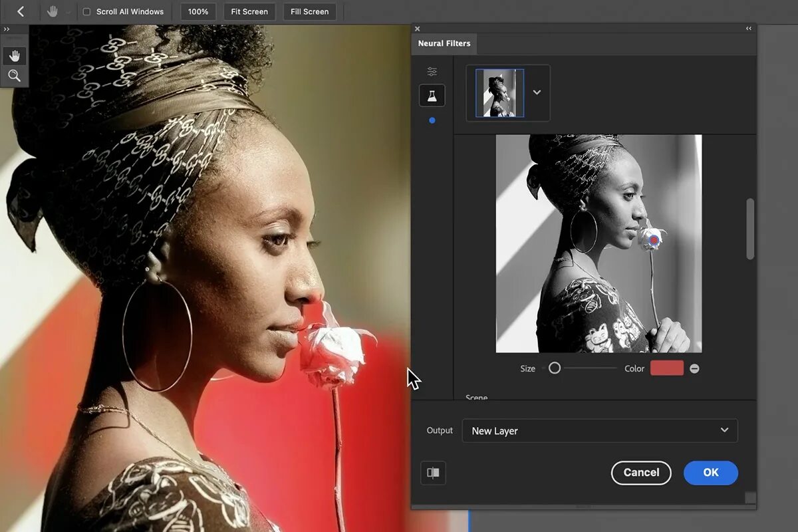This screenshot has height=532, width=798.
Task: Enable the Scroll All Windows checkbox
Action: 86,12
